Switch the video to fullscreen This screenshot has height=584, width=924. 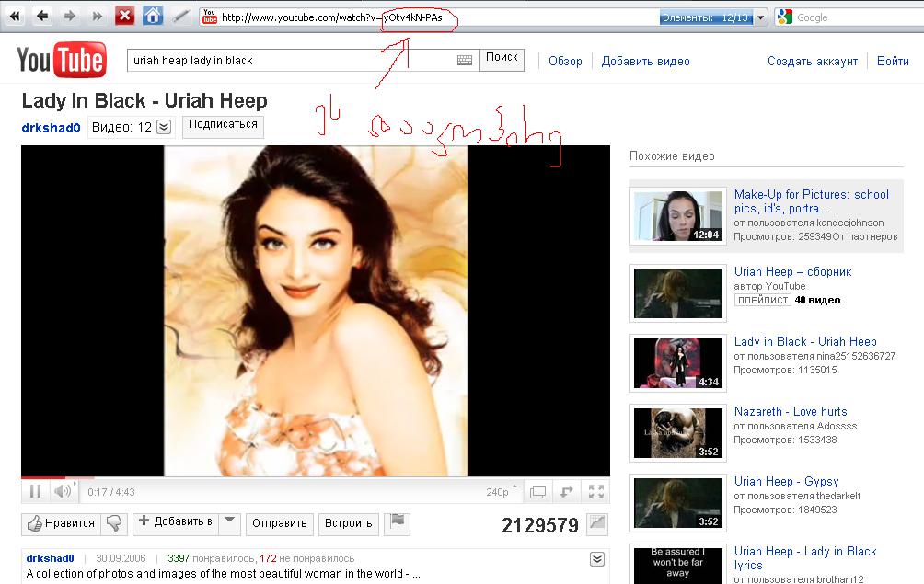(596, 492)
